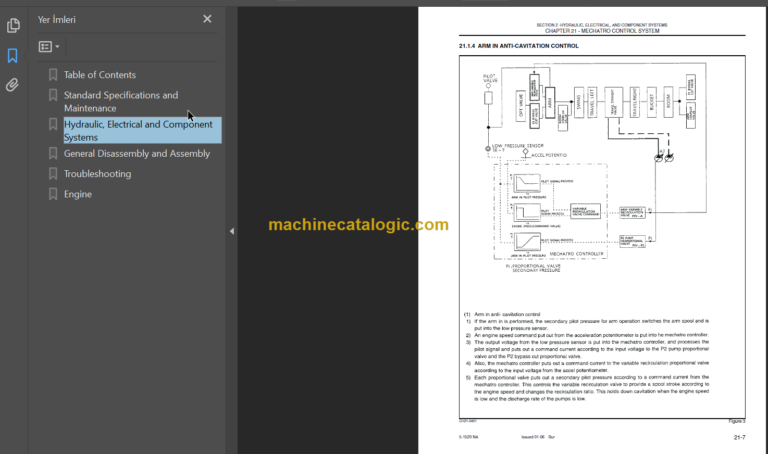This screenshot has width=768, height=454.
Task: Click the Accel Potentio label in diagram
Action: click(x=549, y=155)
